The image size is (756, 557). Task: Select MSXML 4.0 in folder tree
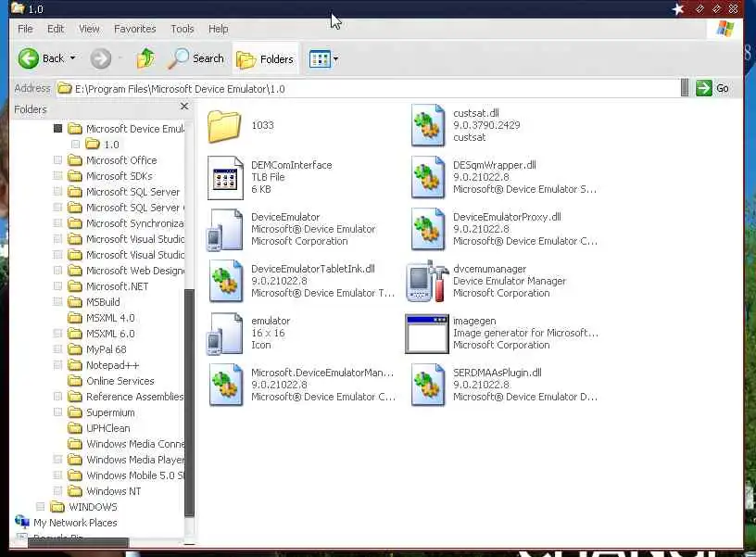coord(110,318)
